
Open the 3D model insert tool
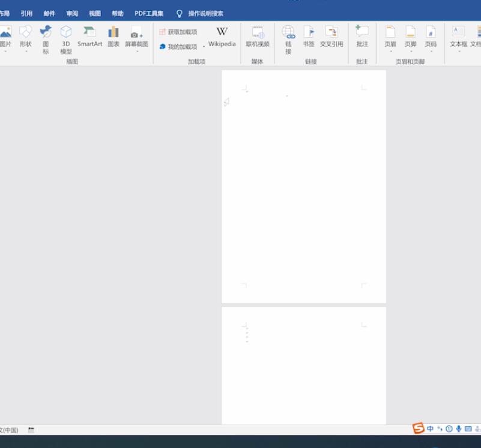(x=66, y=40)
